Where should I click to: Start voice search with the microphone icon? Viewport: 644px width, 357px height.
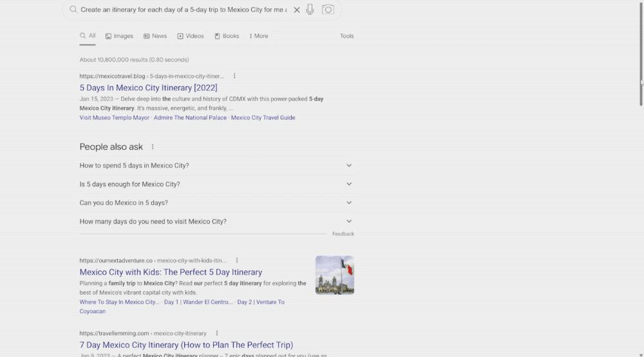(310, 10)
